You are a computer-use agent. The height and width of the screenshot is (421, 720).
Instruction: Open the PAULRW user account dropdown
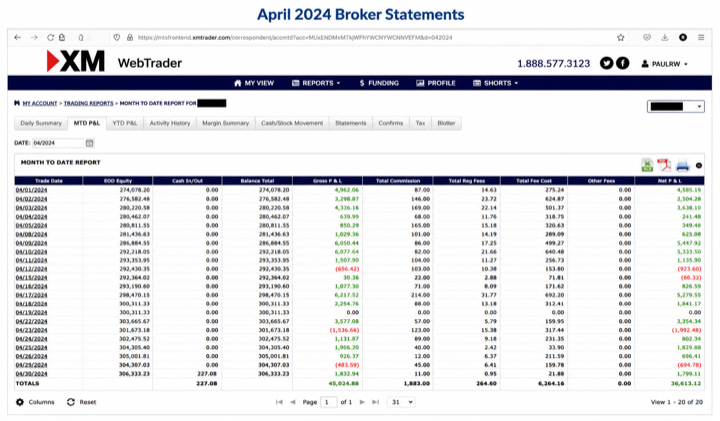[x=664, y=64]
